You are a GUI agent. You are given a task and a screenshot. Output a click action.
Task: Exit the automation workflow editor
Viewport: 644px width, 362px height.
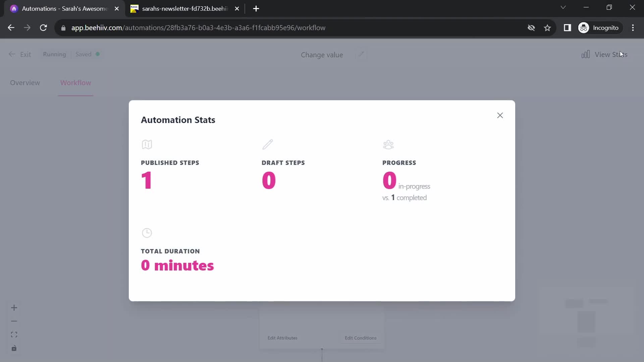pos(20,54)
